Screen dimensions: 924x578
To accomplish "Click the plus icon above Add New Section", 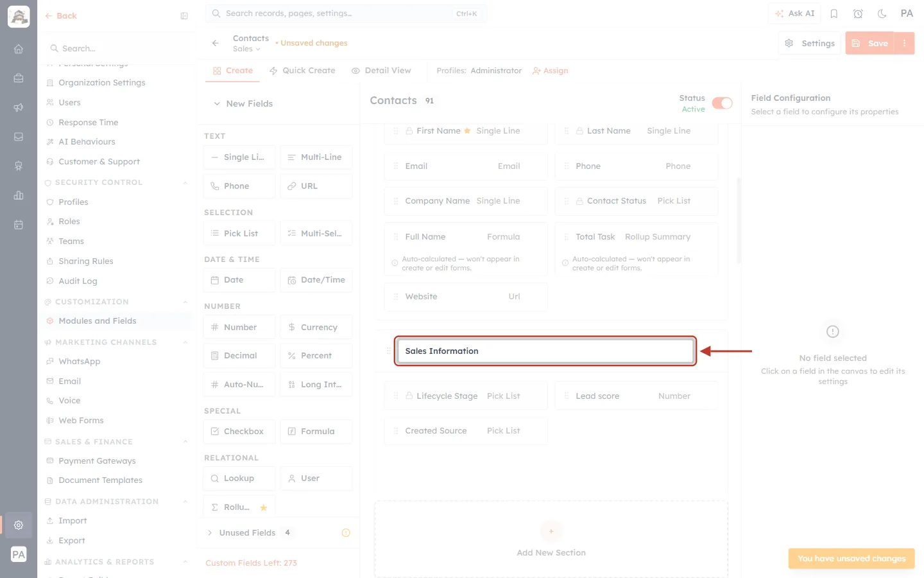I will pos(551,531).
